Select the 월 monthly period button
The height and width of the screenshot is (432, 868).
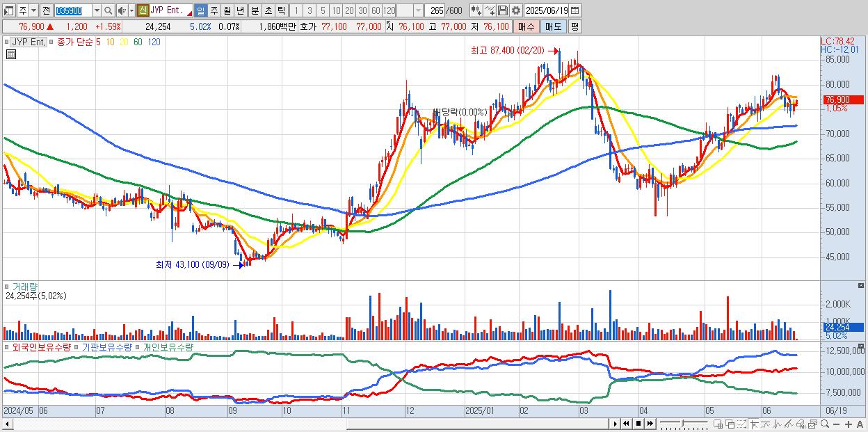pyautogui.click(x=227, y=10)
